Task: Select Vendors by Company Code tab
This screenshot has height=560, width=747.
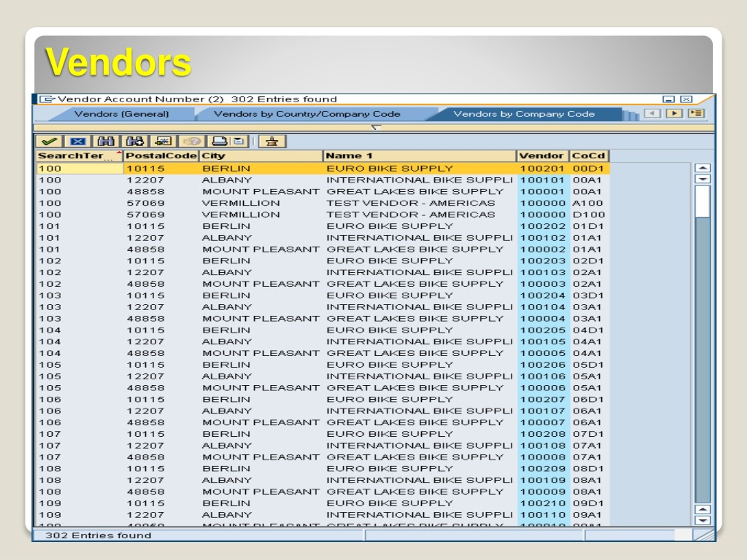Action: coord(524,114)
